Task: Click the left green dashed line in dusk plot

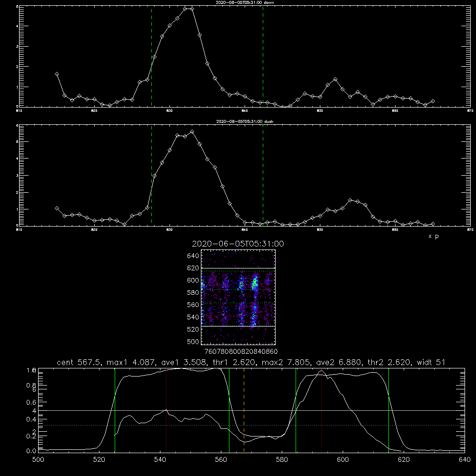Action: (x=151, y=175)
